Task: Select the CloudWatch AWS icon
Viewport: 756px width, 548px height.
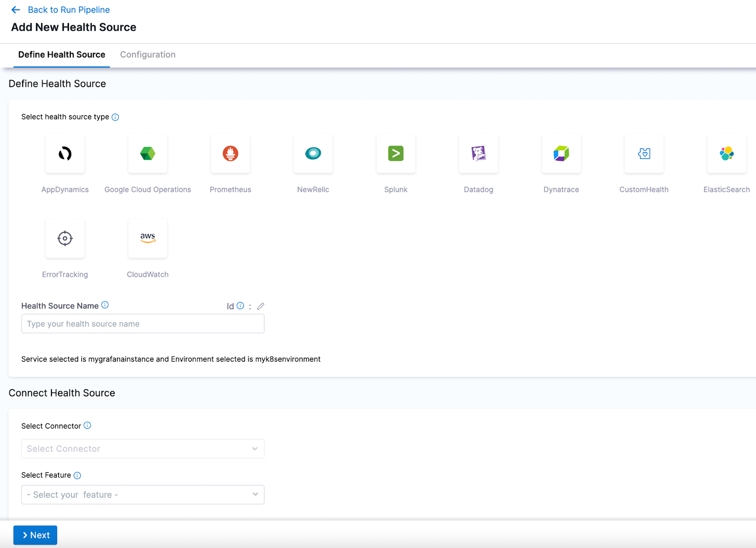Action: pyautogui.click(x=147, y=239)
